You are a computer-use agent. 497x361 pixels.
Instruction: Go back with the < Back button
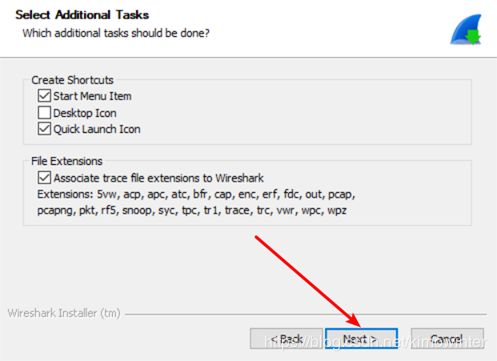pyautogui.click(x=286, y=339)
